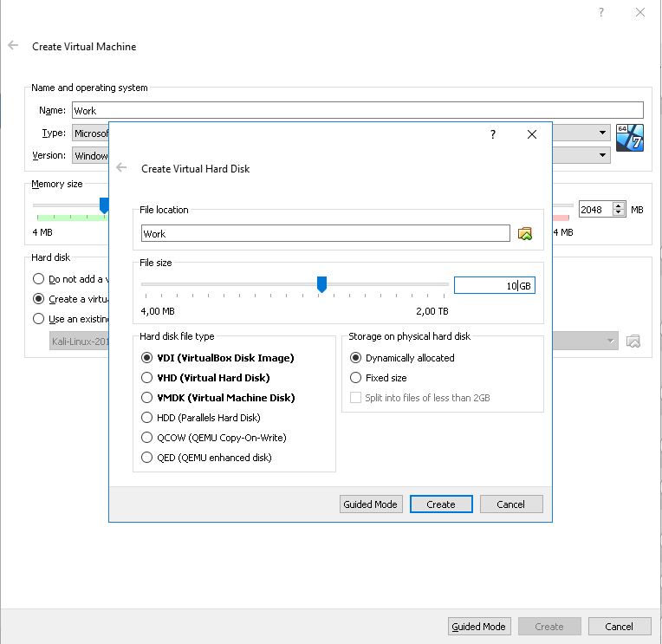Screen dimensions: 662x644
Task: Select VHD (Virtual Hard Disk) file type
Action: pyautogui.click(x=146, y=378)
